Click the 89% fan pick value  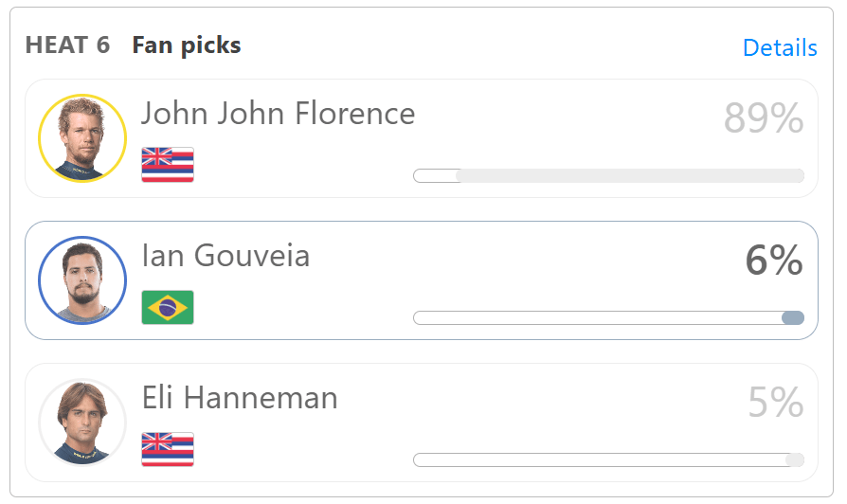(x=764, y=117)
